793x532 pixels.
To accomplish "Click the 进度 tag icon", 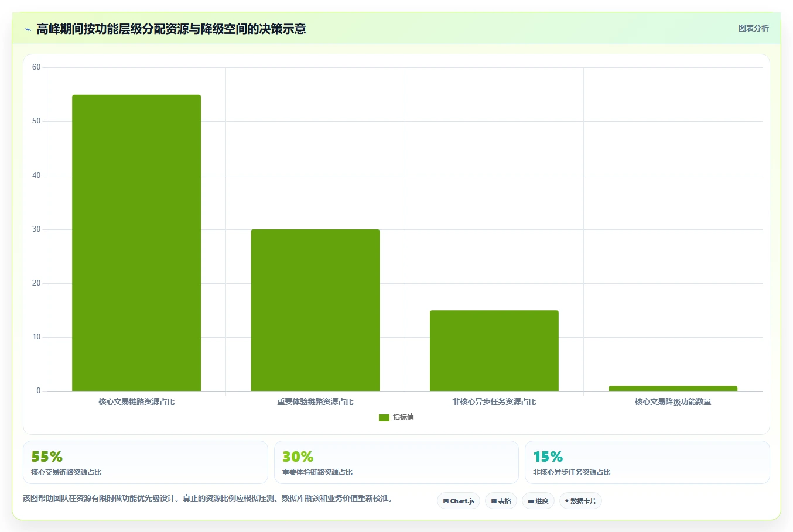I will (531, 502).
